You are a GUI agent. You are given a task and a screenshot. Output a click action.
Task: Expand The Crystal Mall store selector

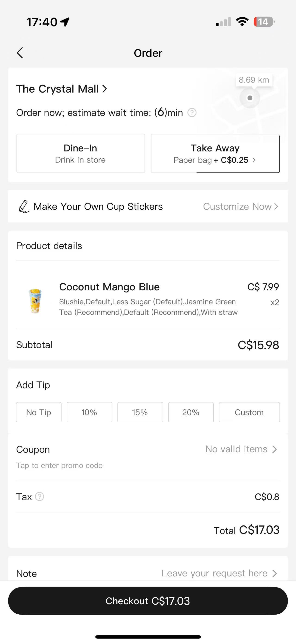pyautogui.click(x=62, y=89)
